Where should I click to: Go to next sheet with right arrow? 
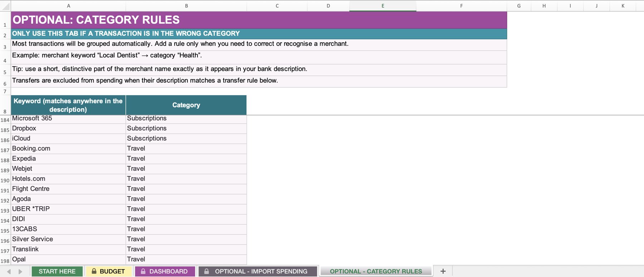point(20,272)
